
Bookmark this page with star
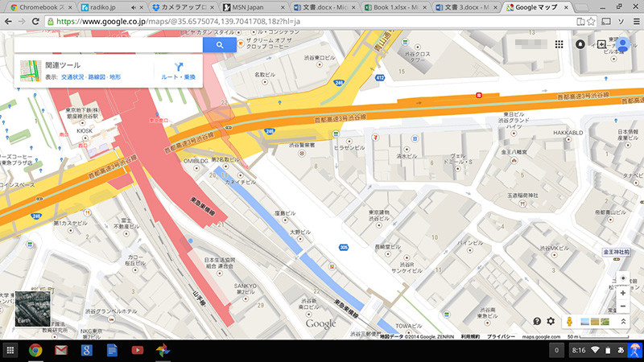pos(591,22)
